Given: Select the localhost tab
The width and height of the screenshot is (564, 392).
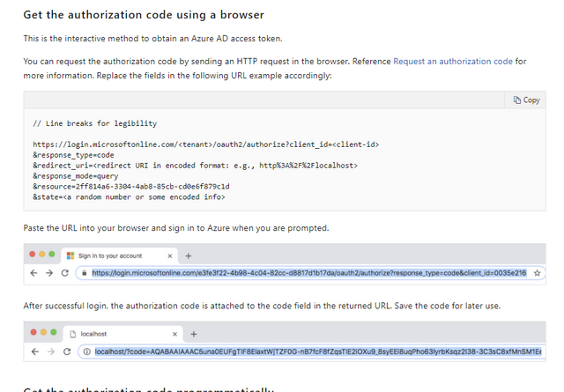Looking at the screenshot, I should click(123, 334).
